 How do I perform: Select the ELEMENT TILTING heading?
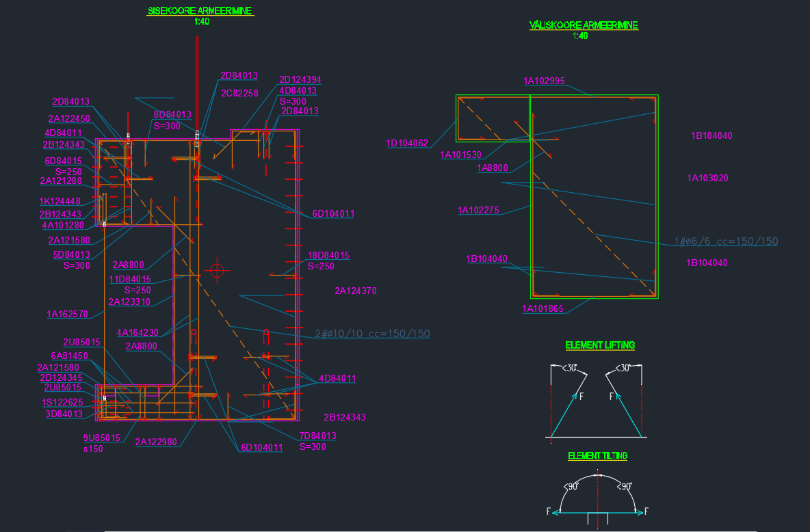(597, 455)
